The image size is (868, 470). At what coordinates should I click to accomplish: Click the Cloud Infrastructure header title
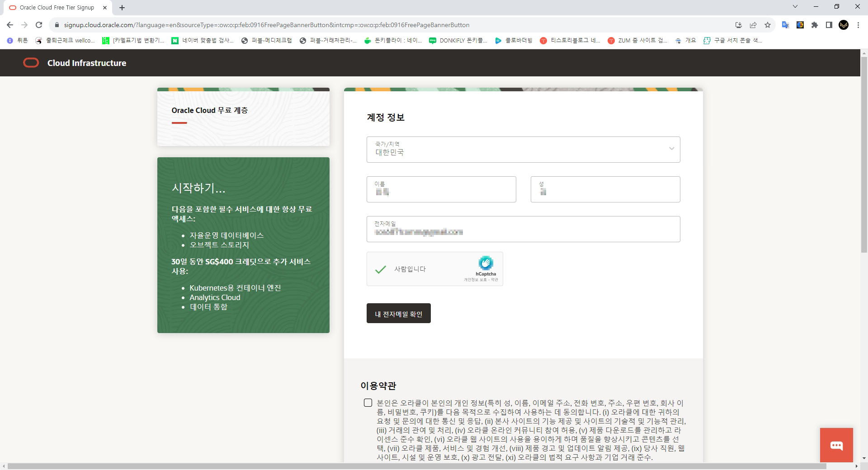coord(87,63)
